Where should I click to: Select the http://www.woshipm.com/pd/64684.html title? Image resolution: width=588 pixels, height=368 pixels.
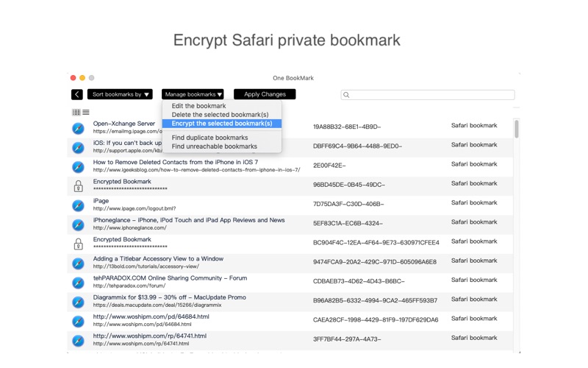(151, 317)
